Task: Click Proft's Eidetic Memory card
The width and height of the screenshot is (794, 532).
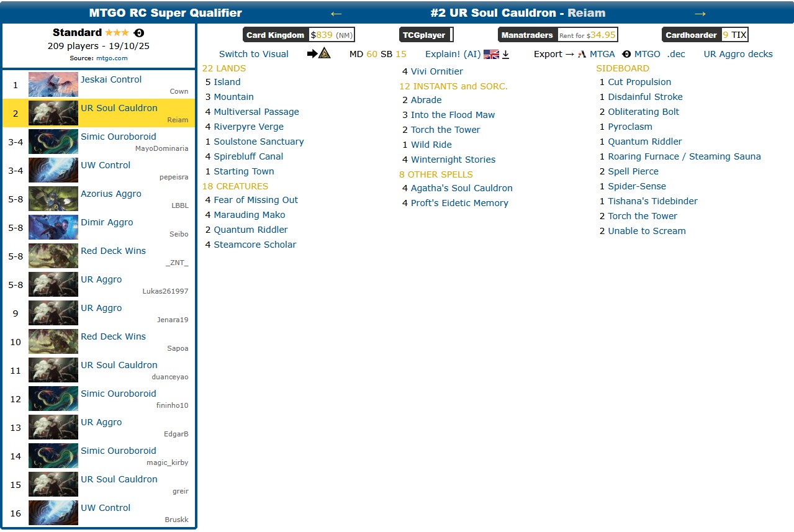Action: pyautogui.click(x=459, y=203)
